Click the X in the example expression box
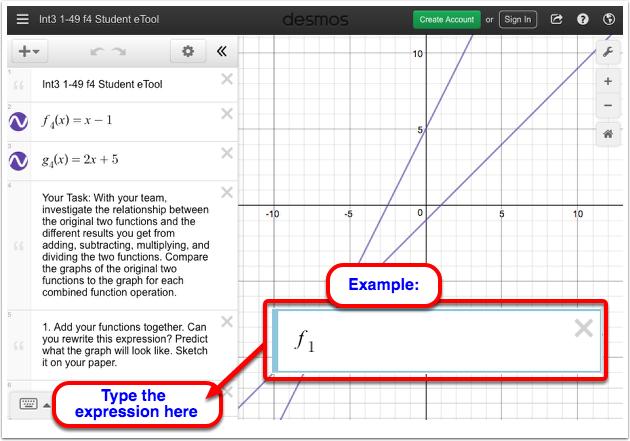 coord(584,328)
